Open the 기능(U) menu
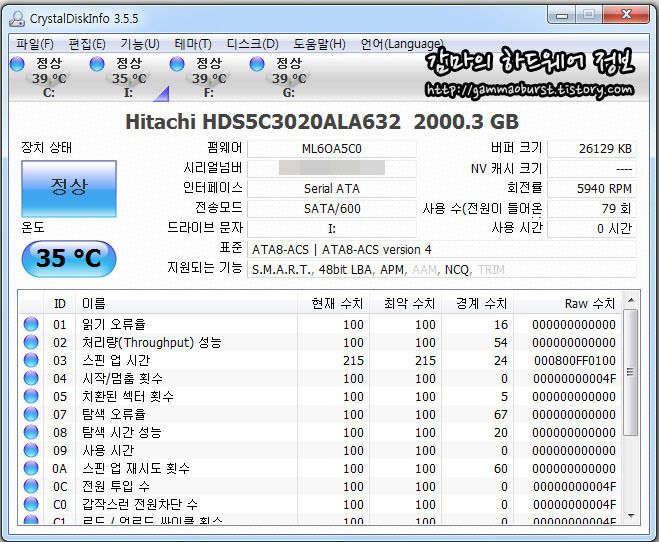 [x=140, y=44]
